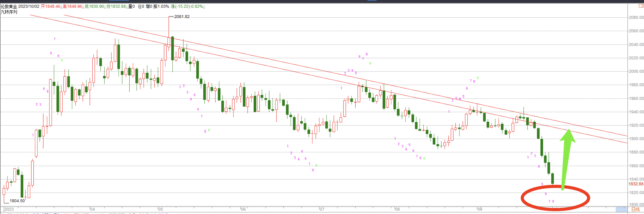Click the light blue timeline scroll handle
This screenshot has height=214, width=644.
tap(621, 209)
